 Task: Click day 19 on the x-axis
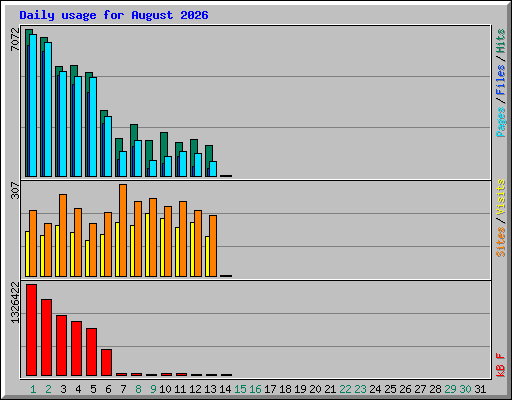tap(300, 389)
